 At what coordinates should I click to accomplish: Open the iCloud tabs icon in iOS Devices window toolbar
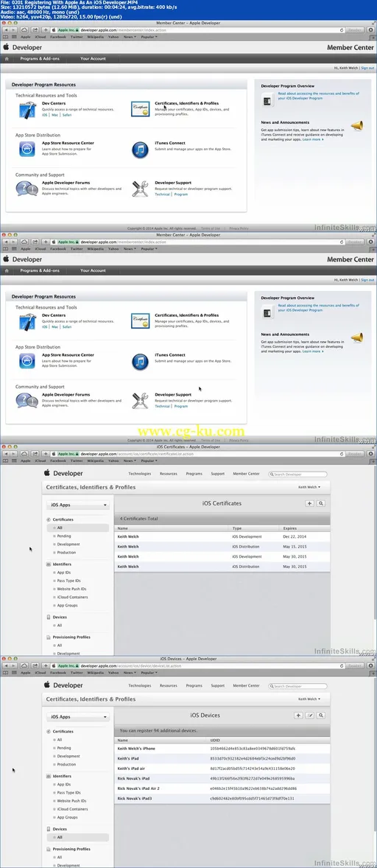[x=25, y=665]
